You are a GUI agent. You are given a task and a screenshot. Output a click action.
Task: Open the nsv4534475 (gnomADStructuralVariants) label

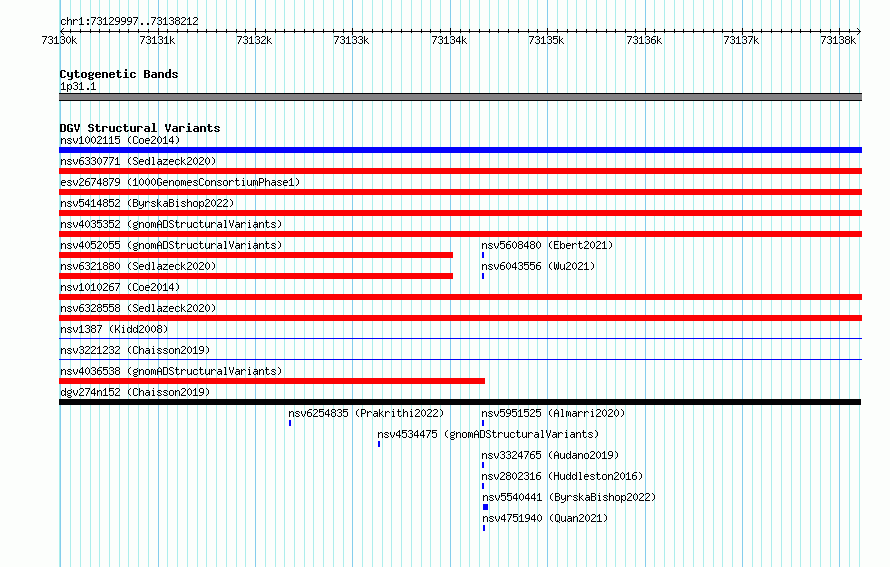coord(488,434)
